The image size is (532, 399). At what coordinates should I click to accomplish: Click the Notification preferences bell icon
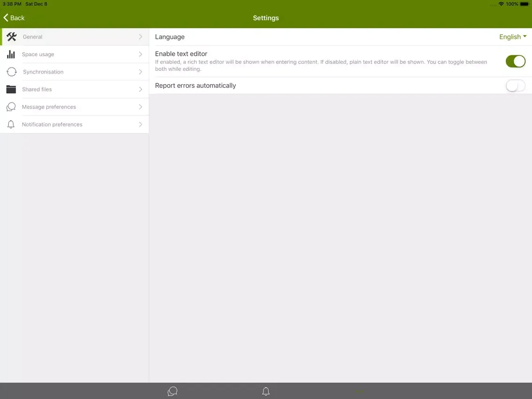pos(11,125)
